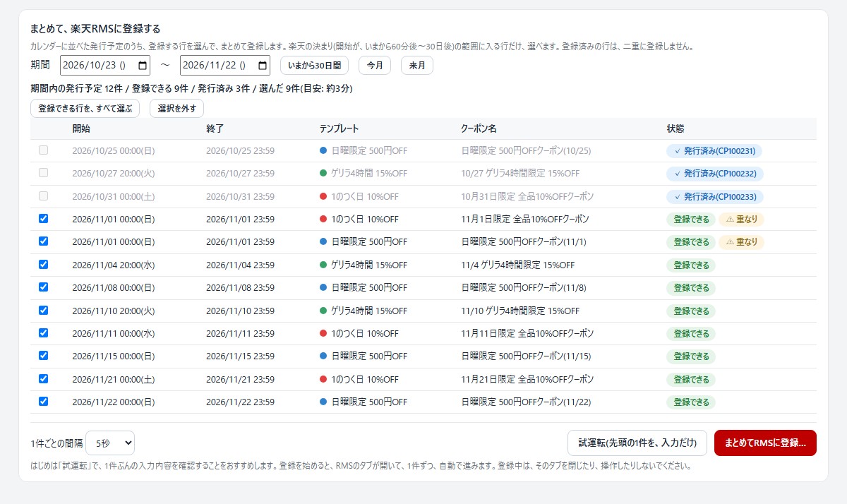Click 登録できる行を、すべて選ぶ button
847x504 pixels.
coord(85,109)
